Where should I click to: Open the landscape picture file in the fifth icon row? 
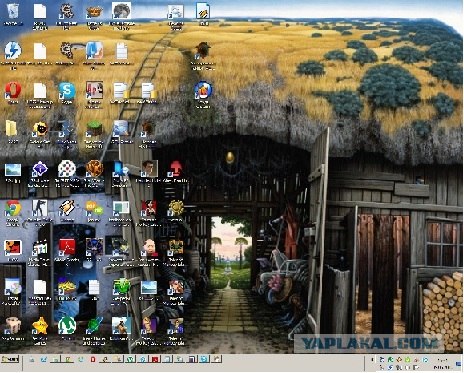(x=13, y=170)
